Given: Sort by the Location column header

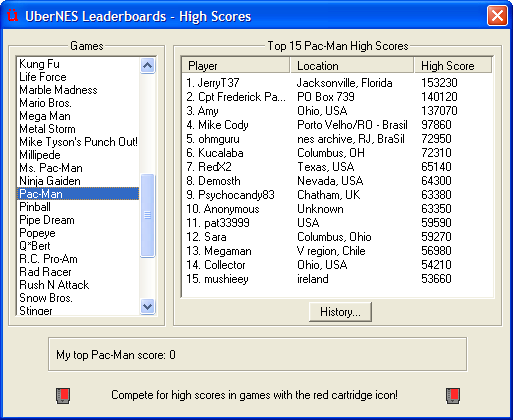Looking at the screenshot, I should click(x=352, y=66).
